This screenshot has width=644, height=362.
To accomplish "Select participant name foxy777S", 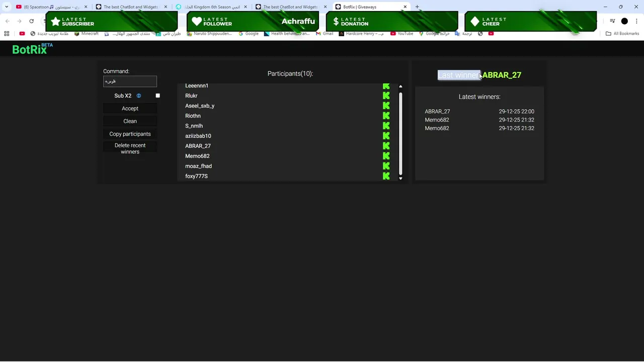I will click(196, 176).
